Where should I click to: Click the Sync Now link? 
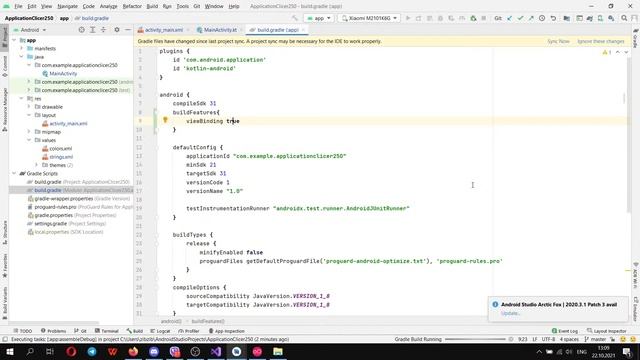click(x=558, y=41)
